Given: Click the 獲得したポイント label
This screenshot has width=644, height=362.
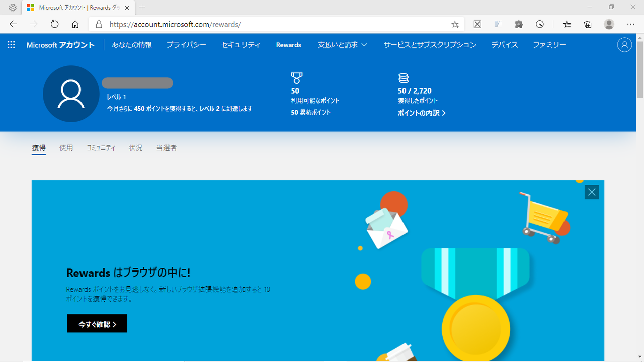Looking at the screenshot, I should tap(418, 101).
